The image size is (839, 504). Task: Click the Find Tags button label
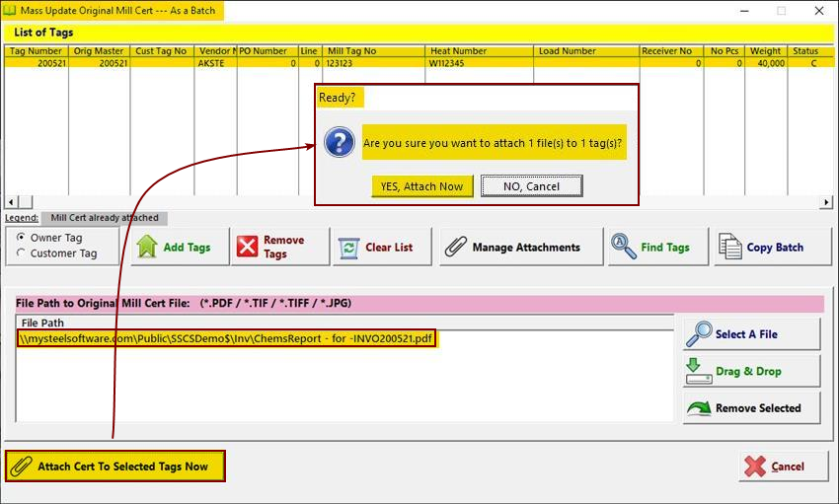coord(665,248)
